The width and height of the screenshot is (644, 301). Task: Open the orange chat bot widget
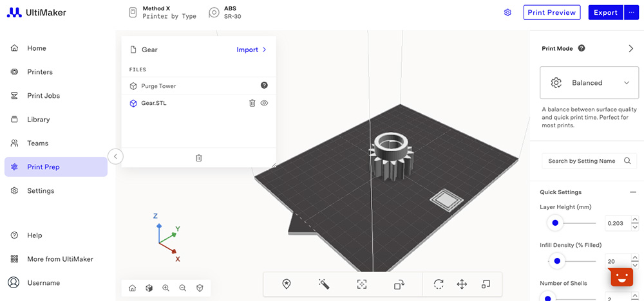click(x=621, y=278)
